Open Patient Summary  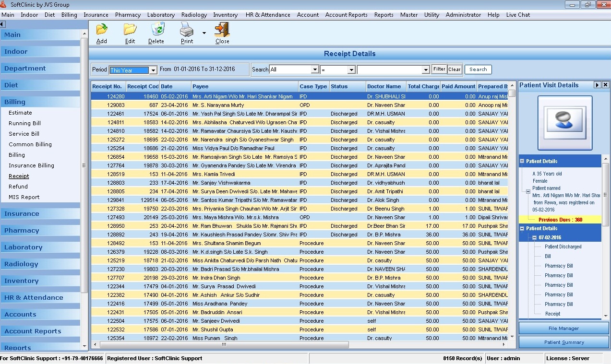coord(563,342)
